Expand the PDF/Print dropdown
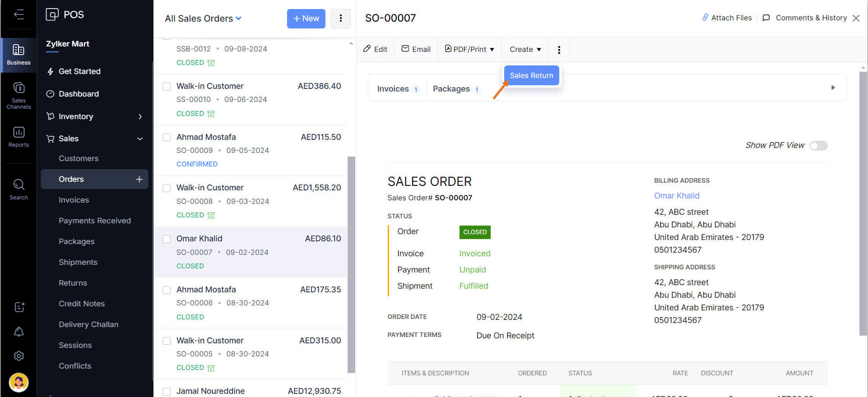This screenshot has height=397, width=868. click(469, 49)
